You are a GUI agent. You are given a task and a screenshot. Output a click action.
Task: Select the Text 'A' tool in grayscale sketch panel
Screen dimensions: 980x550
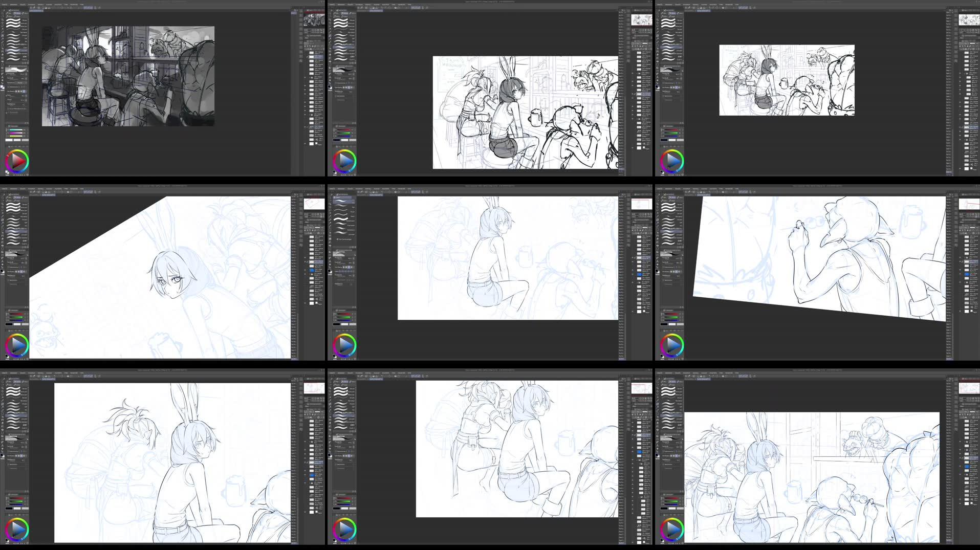(x=3, y=77)
